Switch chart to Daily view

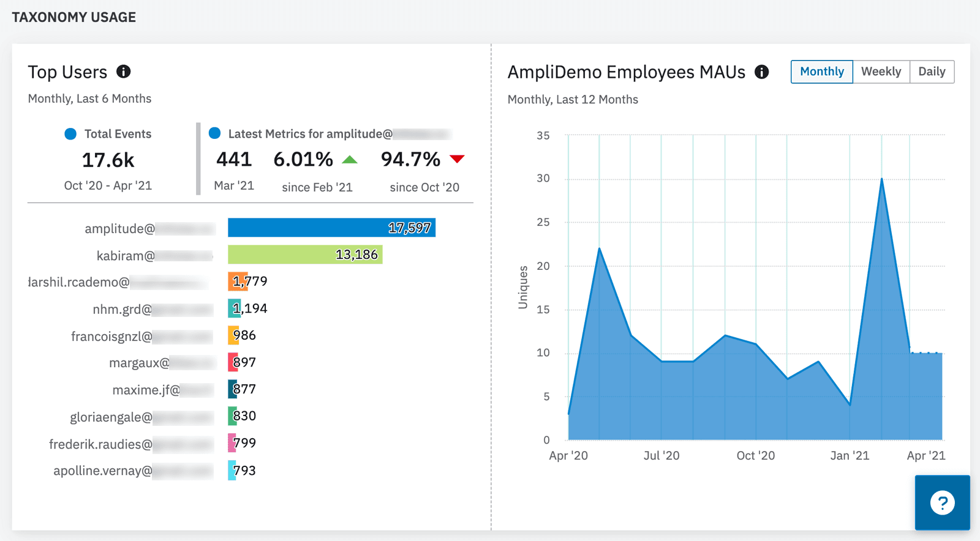click(x=931, y=72)
